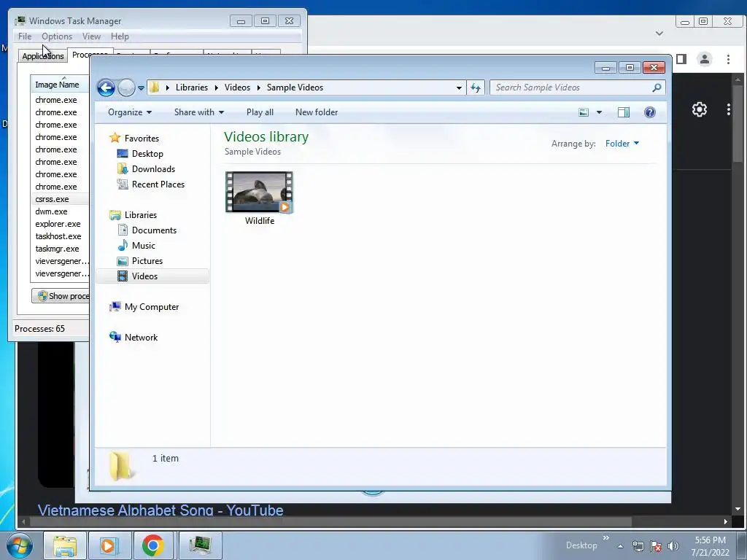
Task: Click the network tray icon
Action: [638, 546]
